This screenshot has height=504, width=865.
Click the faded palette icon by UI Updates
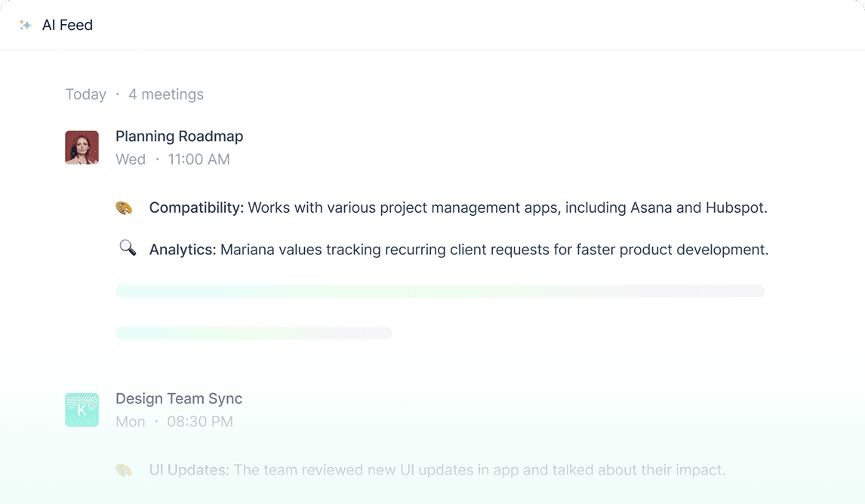[x=124, y=470]
